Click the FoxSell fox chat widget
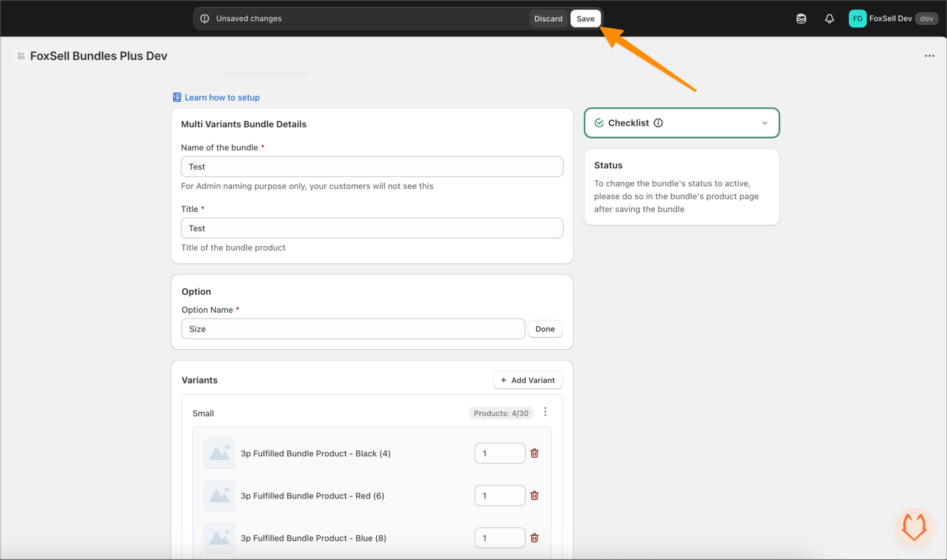The image size is (947, 560). pyautogui.click(x=914, y=526)
